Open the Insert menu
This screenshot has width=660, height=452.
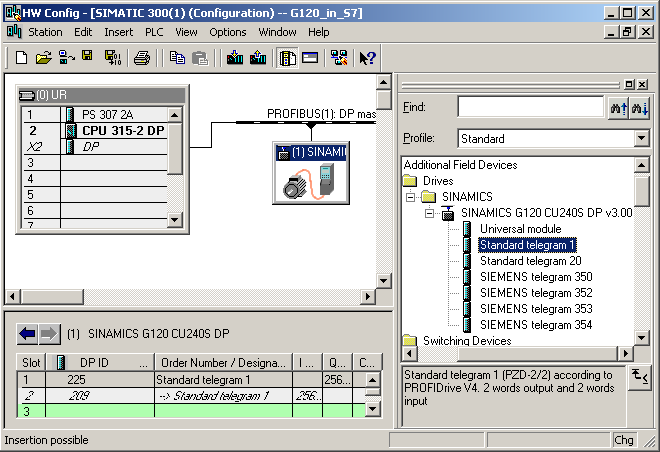(118, 32)
